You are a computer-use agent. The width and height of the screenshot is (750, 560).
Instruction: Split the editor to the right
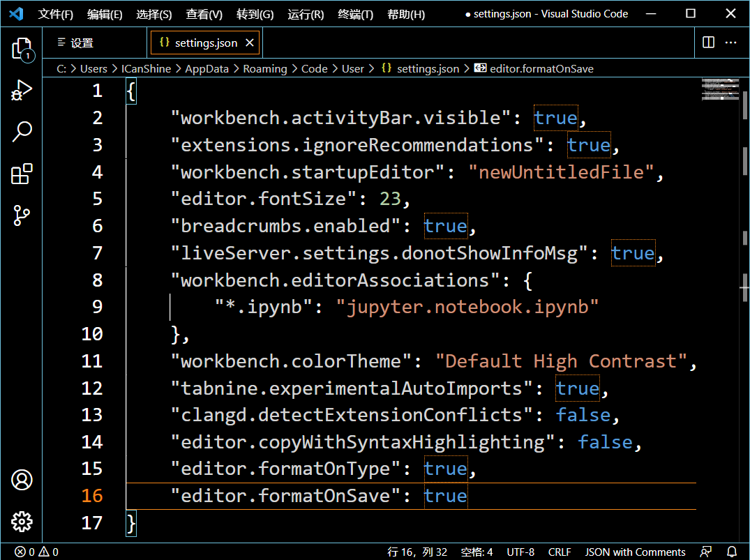tap(708, 43)
